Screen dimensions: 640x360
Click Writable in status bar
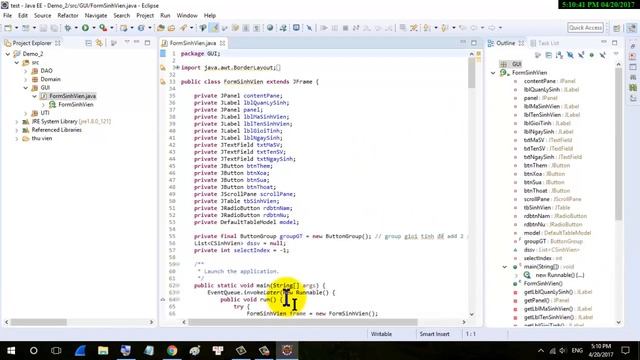coord(381,334)
